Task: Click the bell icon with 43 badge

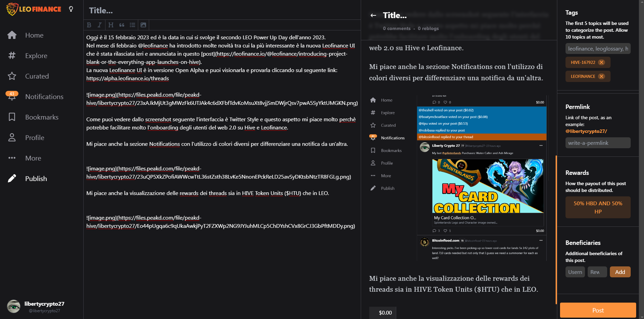Action: [12, 96]
